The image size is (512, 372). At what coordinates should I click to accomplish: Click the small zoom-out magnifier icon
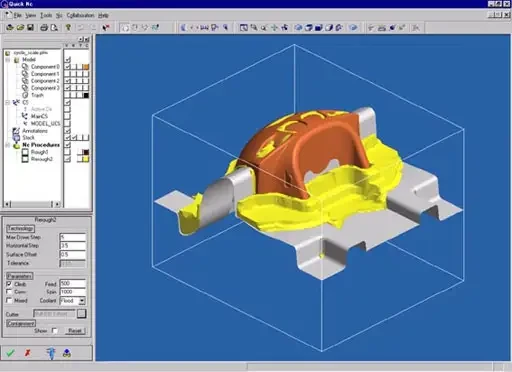(x=264, y=28)
